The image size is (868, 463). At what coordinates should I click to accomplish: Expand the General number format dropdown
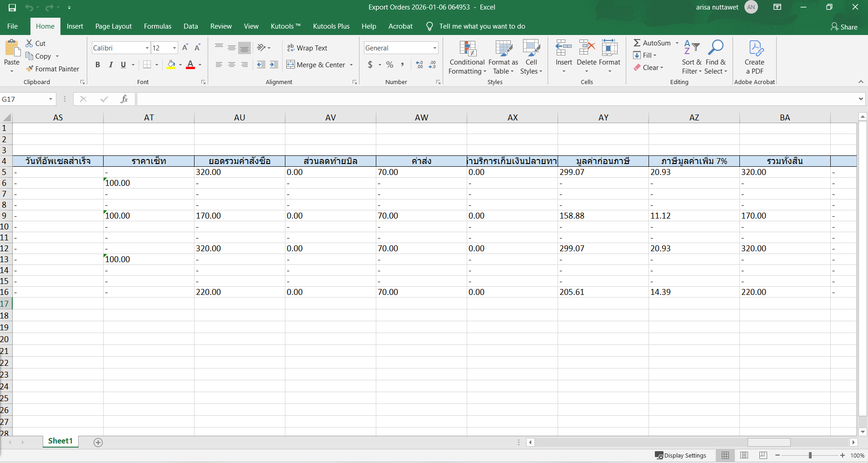tap(434, 48)
